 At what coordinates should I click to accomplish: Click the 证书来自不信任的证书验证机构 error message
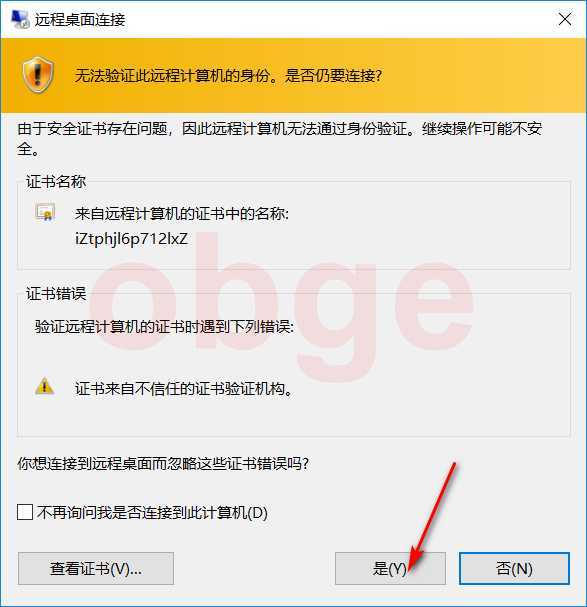pos(184,388)
